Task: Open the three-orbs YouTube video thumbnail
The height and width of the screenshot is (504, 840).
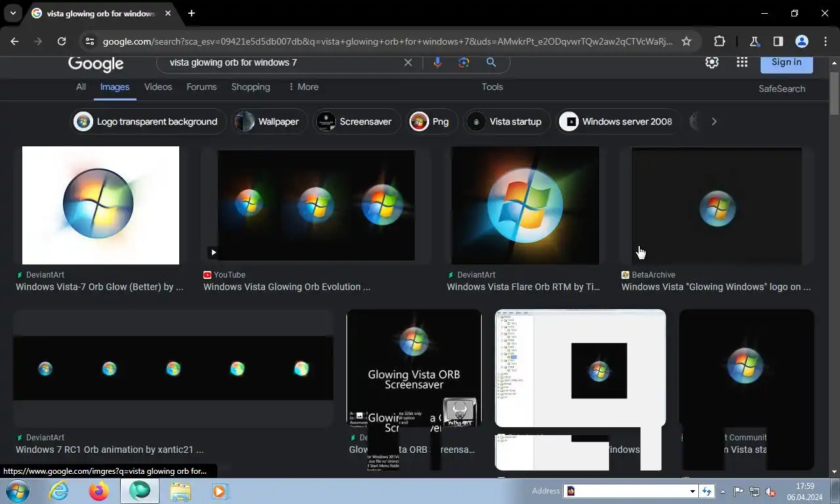Action: [316, 205]
